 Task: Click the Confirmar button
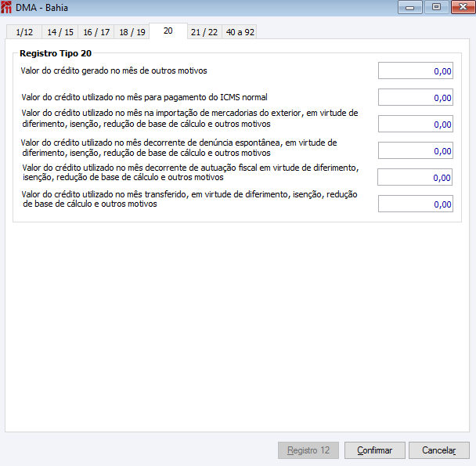(x=374, y=450)
